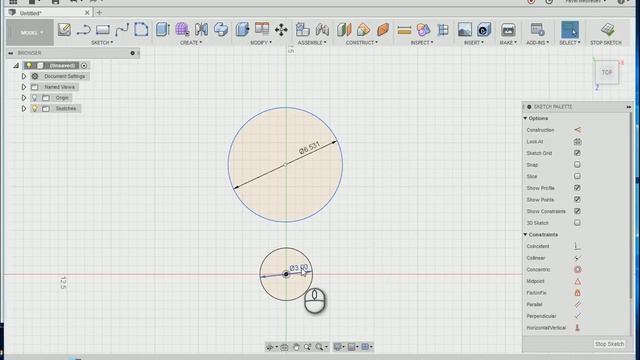This screenshot has width=640, height=360.
Task: Expand the Origin tree node
Action: pyautogui.click(x=24, y=98)
